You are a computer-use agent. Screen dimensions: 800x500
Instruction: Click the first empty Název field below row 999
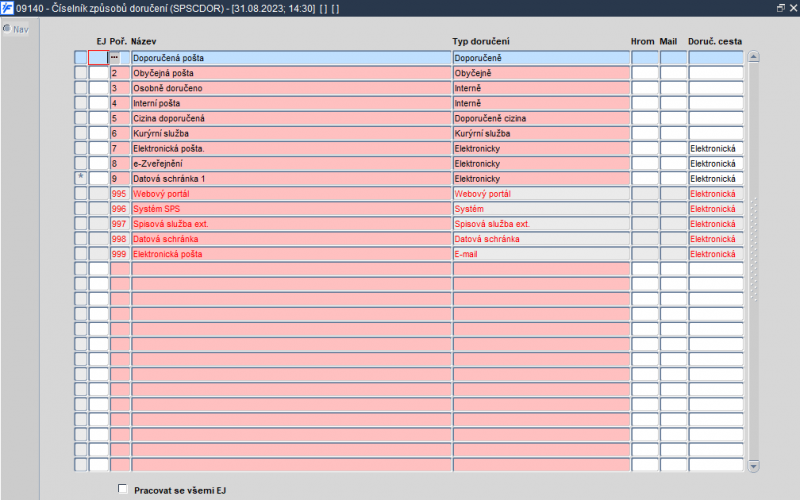click(291, 269)
